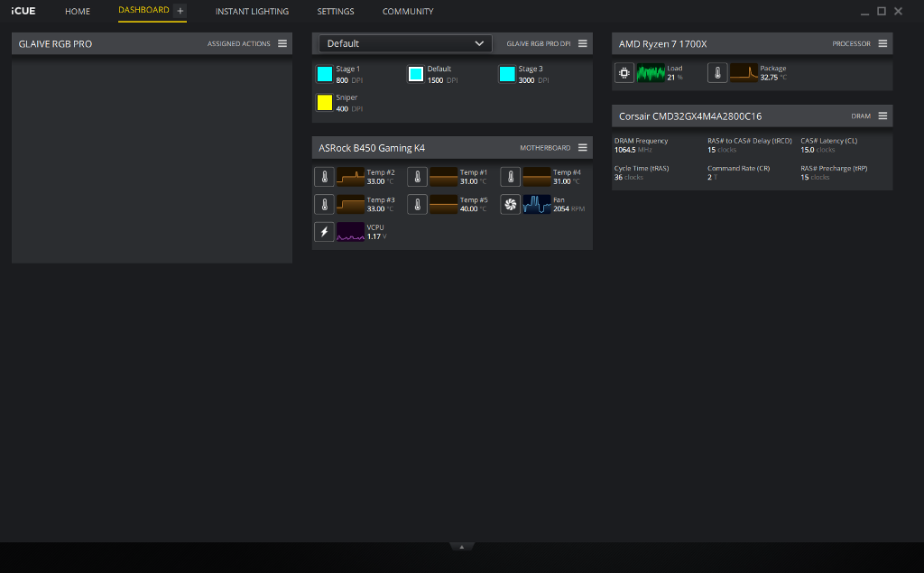Click the VCPU voltage lightning icon
Screen dimensions: 924x573
pyautogui.click(x=324, y=232)
